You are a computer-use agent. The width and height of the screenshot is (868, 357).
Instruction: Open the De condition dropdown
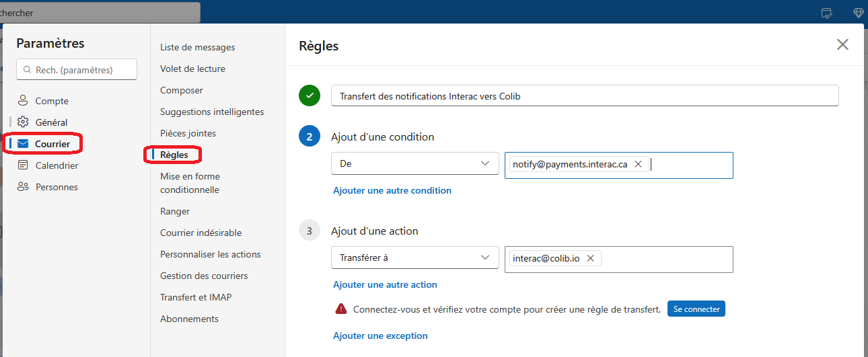click(x=415, y=163)
